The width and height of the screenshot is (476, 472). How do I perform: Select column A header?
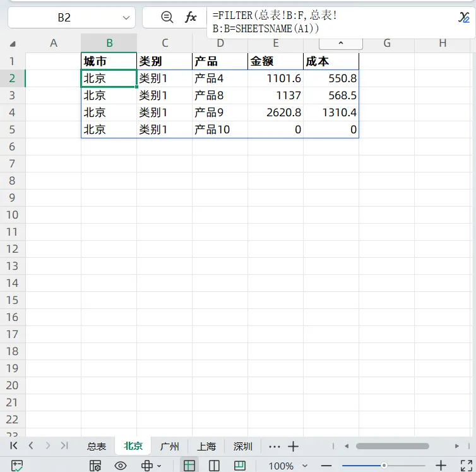click(x=54, y=43)
